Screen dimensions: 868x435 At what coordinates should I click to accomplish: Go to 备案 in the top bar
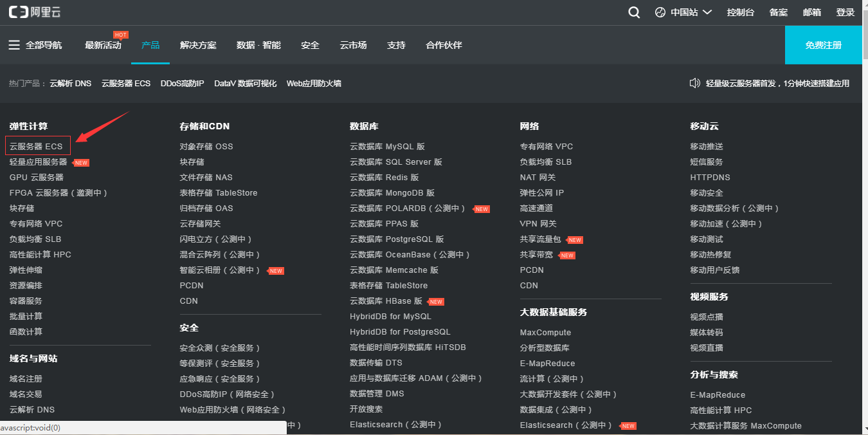[x=779, y=12]
